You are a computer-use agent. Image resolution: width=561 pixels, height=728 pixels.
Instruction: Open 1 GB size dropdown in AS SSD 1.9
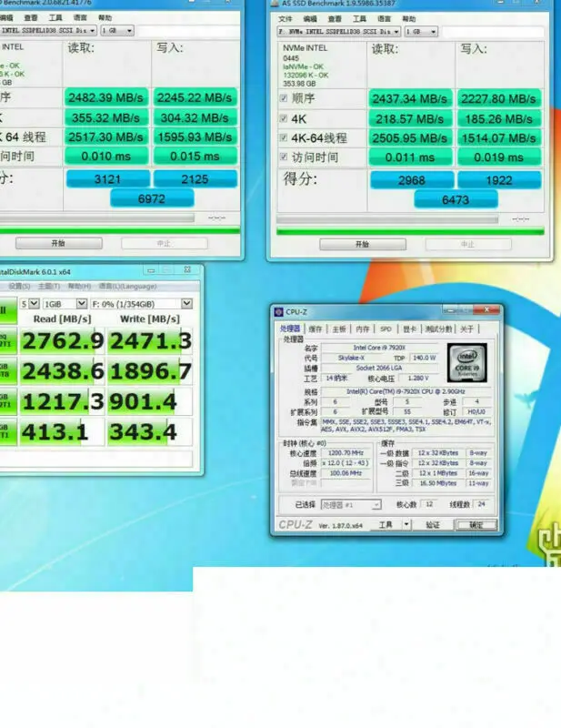tap(421, 32)
